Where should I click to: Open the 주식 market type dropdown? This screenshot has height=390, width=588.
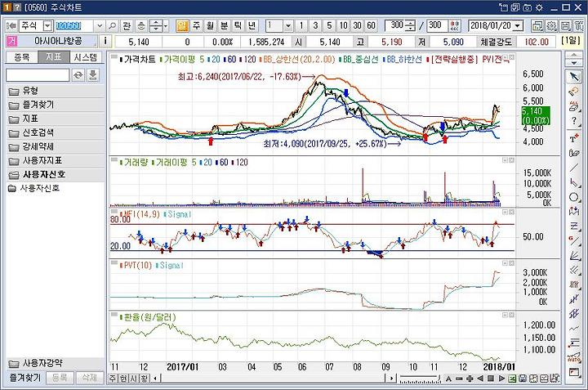tap(47, 25)
